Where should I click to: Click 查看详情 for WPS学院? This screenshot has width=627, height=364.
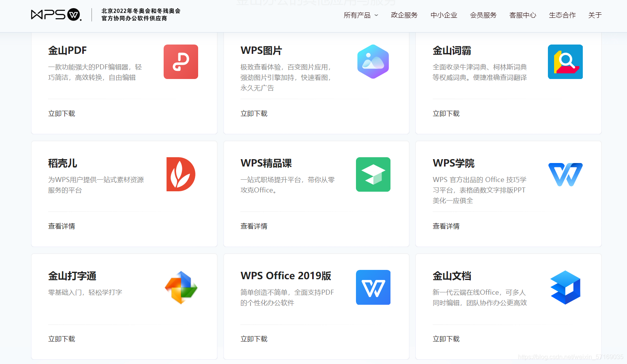click(x=446, y=226)
